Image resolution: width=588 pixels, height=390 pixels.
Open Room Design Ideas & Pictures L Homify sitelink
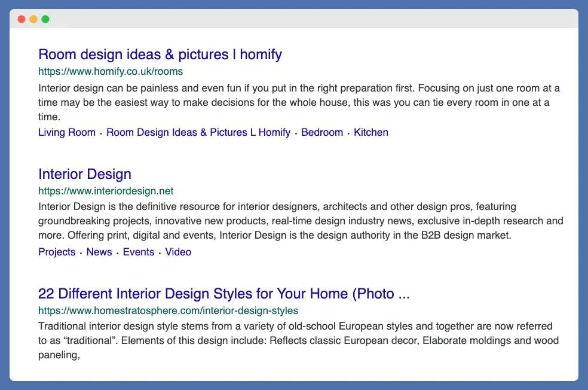click(198, 132)
